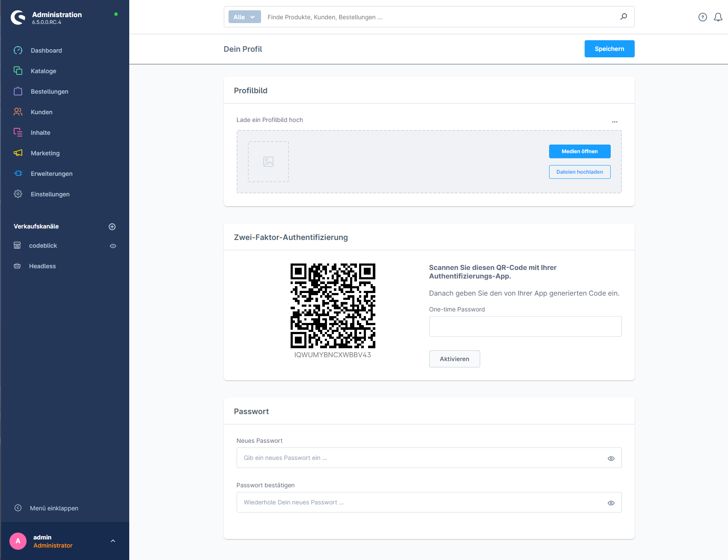
Task: Click the One-time Password field
Action: pyautogui.click(x=525, y=326)
